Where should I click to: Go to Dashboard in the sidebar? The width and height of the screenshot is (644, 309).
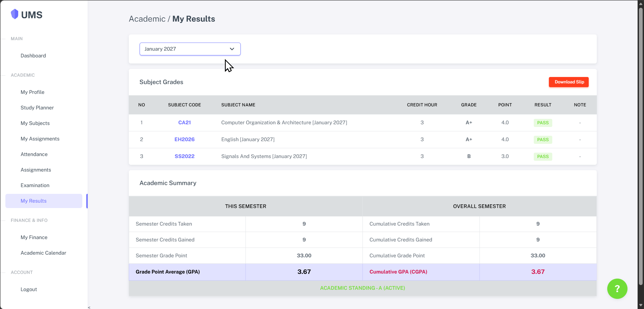click(33, 56)
